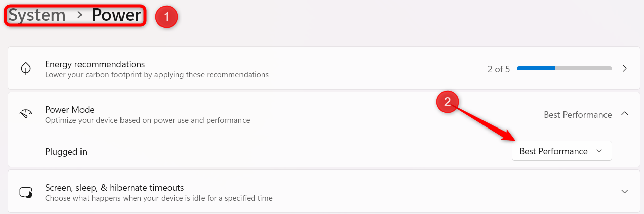Click the red annotation marker numbered 1

click(167, 17)
